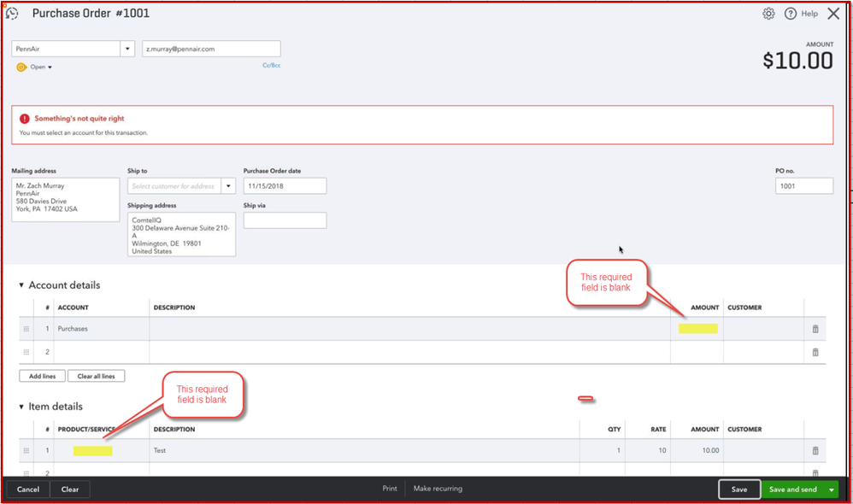Click Add lines button
This screenshot has width=853, height=504.
(x=43, y=376)
